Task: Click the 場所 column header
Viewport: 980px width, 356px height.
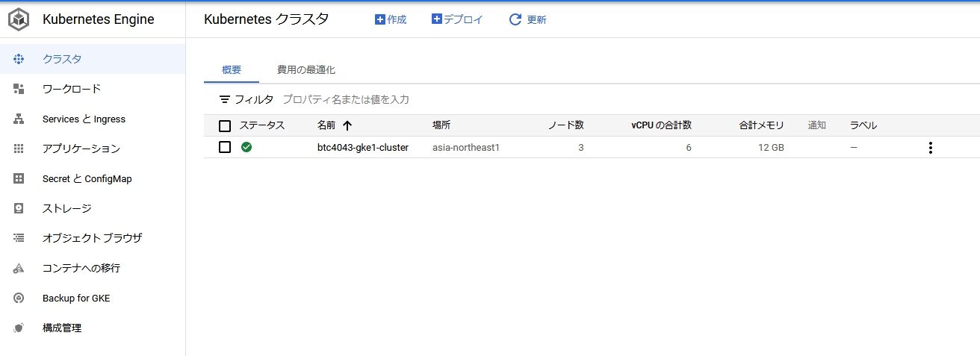Action: pos(441,125)
